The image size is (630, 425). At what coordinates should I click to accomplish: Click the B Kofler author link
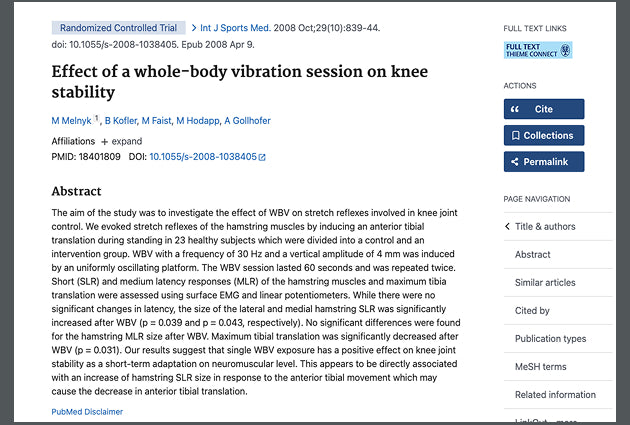pyautogui.click(x=120, y=121)
